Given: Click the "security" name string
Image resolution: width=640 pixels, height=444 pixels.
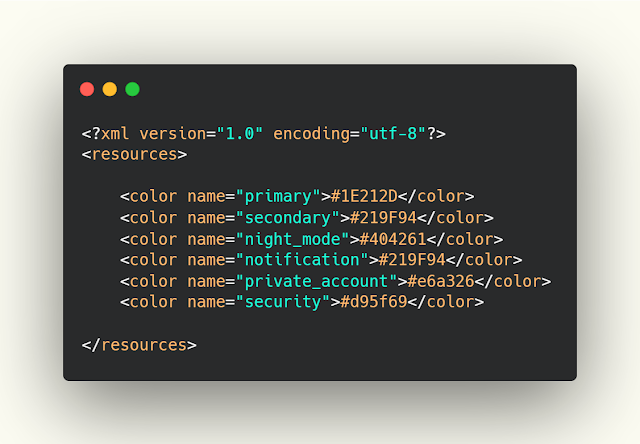Looking at the screenshot, I should tap(280, 301).
